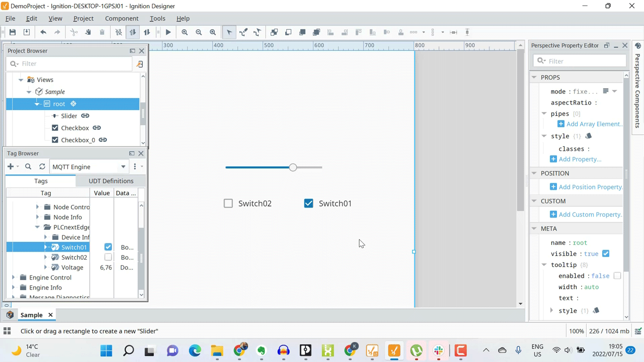The height and width of the screenshot is (362, 644).
Task: Refresh the Tag Browser with the refresh icon
Action: tap(42, 166)
